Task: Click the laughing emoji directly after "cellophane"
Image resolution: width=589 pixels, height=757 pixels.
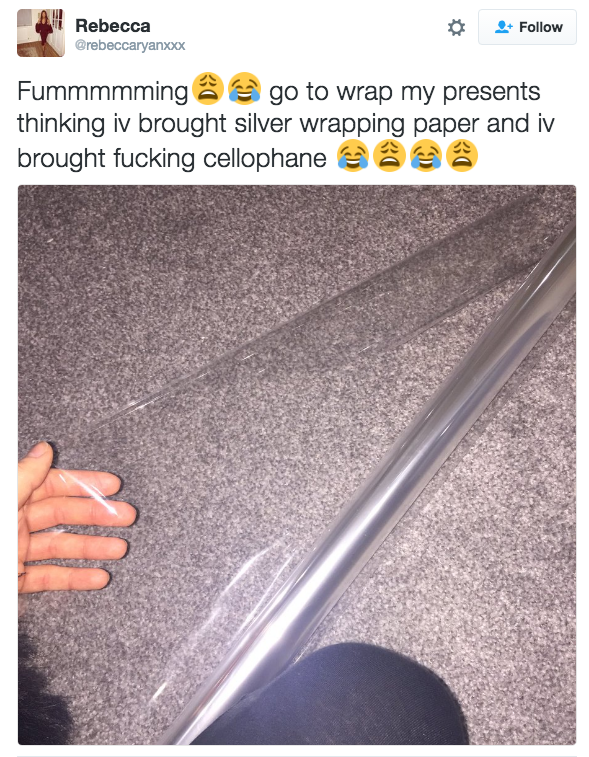Action: [353, 155]
